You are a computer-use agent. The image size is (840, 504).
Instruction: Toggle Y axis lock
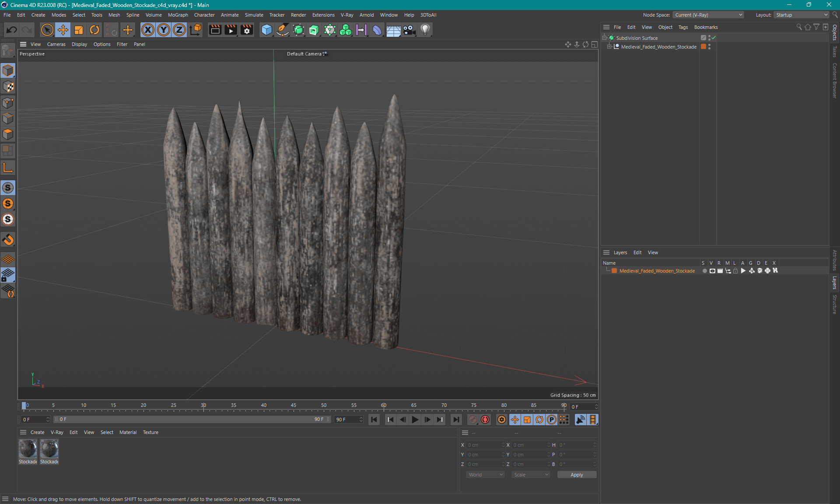(164, 30)
